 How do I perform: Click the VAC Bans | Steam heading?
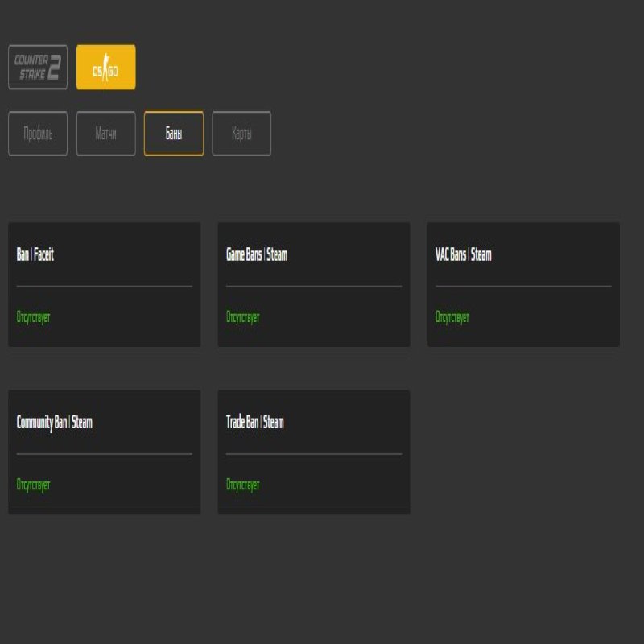pos(463,255)
